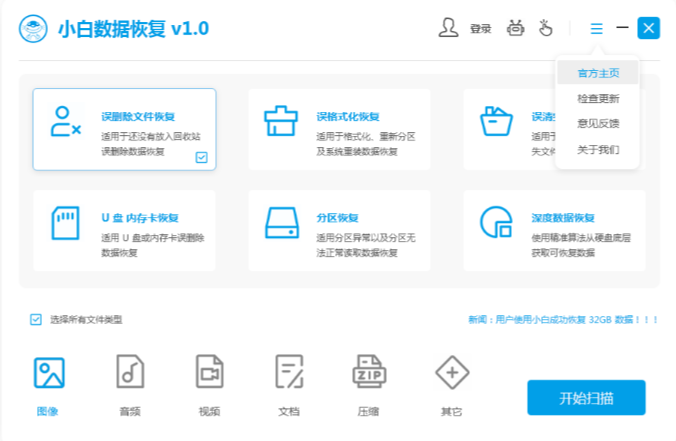Click the robot icon in title bar

coord(517,28)
